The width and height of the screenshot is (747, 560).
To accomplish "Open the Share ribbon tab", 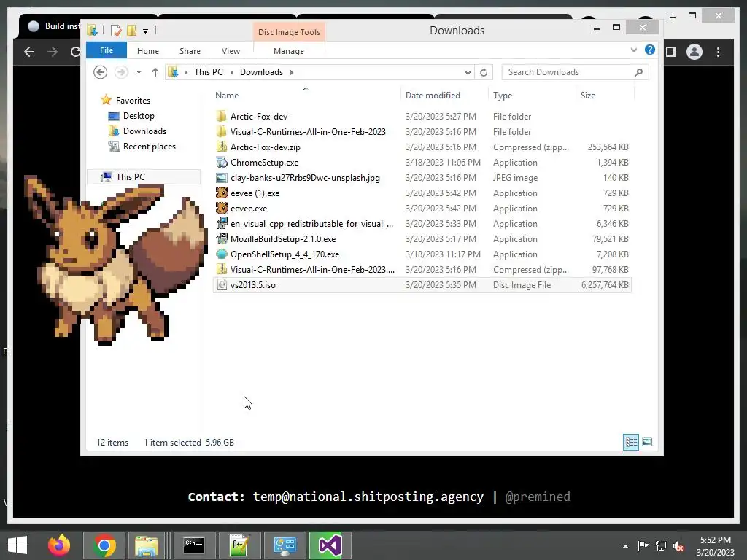I will tap(190, 51).
